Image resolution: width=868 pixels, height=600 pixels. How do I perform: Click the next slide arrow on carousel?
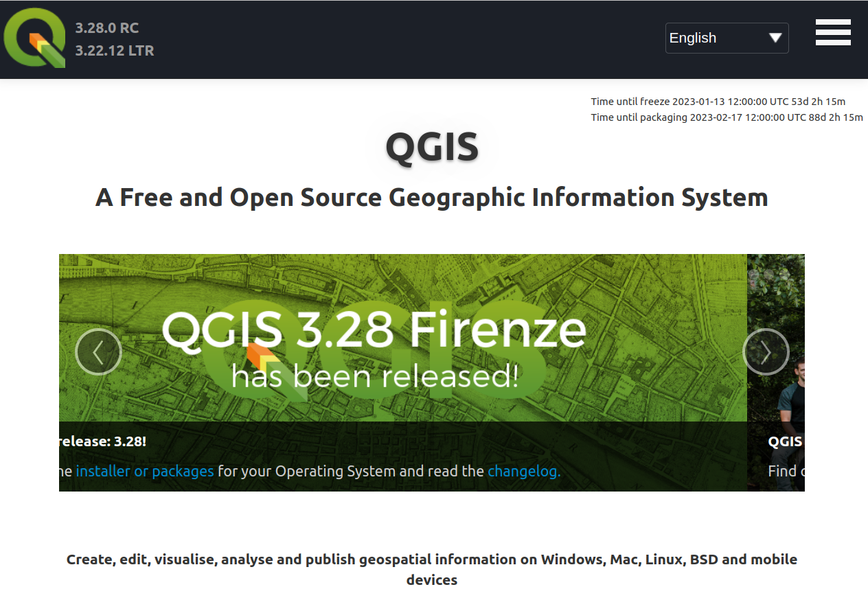pos(766,351)
